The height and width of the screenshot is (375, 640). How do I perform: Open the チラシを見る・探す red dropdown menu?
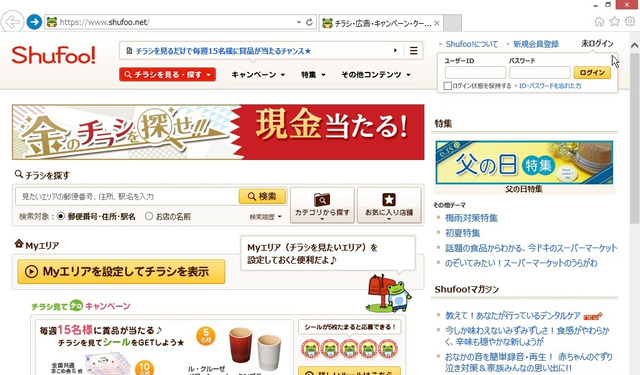167,75
